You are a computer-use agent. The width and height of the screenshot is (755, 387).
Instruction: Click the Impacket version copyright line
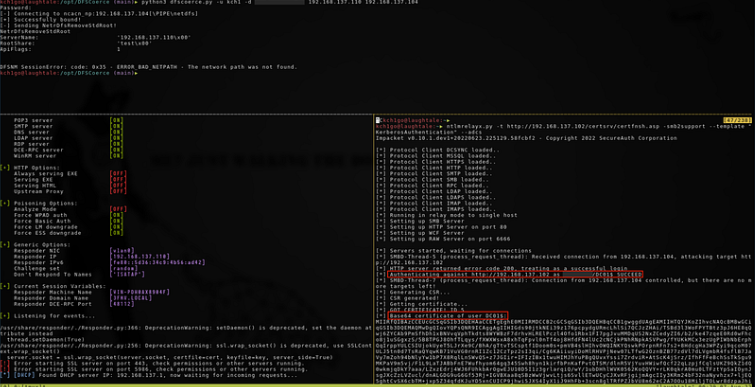click(526, 138)
